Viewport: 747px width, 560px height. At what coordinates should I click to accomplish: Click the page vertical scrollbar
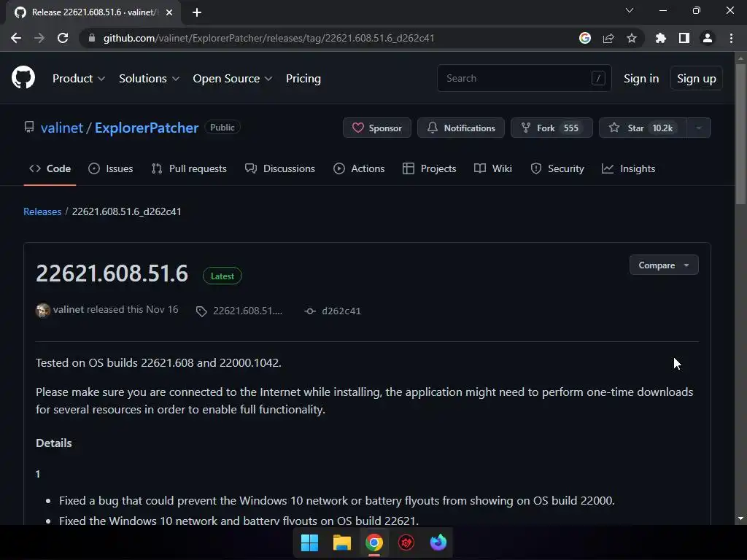pyautogui.click(x=740, y=133)
